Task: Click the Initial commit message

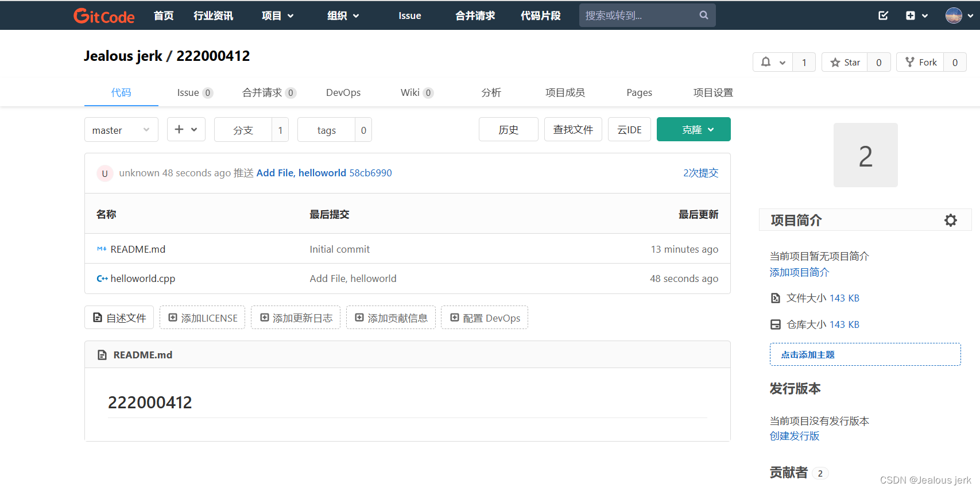Action: [340, 249]
